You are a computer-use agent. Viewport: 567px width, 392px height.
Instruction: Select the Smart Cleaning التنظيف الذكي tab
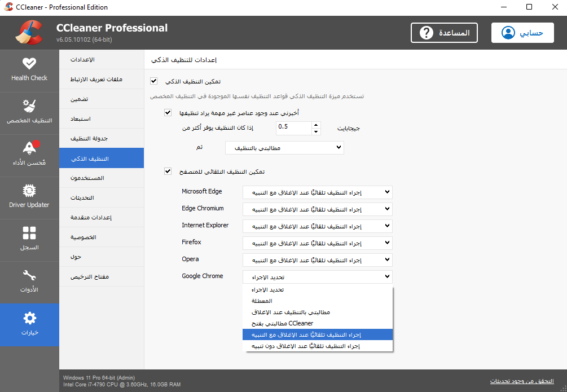(102, 158)
